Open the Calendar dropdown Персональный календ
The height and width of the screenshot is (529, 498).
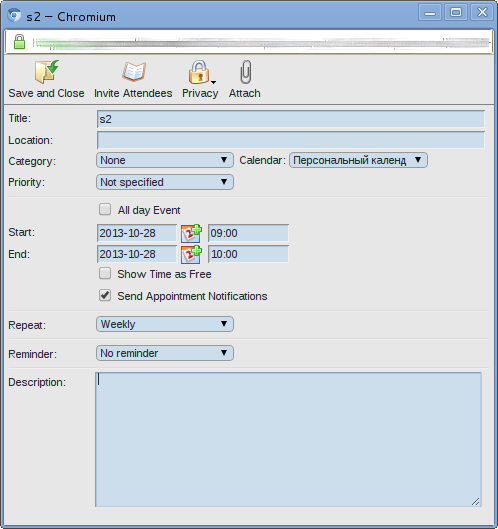(x=358, y=160)
